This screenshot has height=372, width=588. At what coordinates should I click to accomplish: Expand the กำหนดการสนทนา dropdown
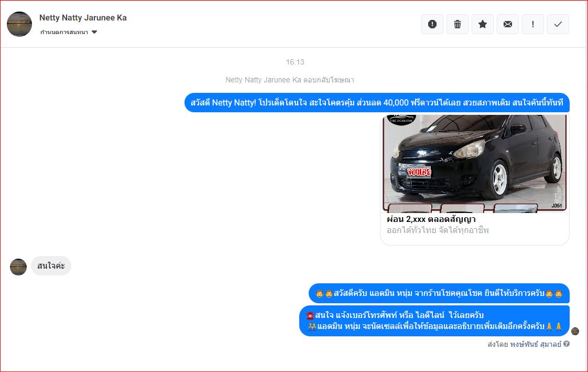tap(64, 32)
